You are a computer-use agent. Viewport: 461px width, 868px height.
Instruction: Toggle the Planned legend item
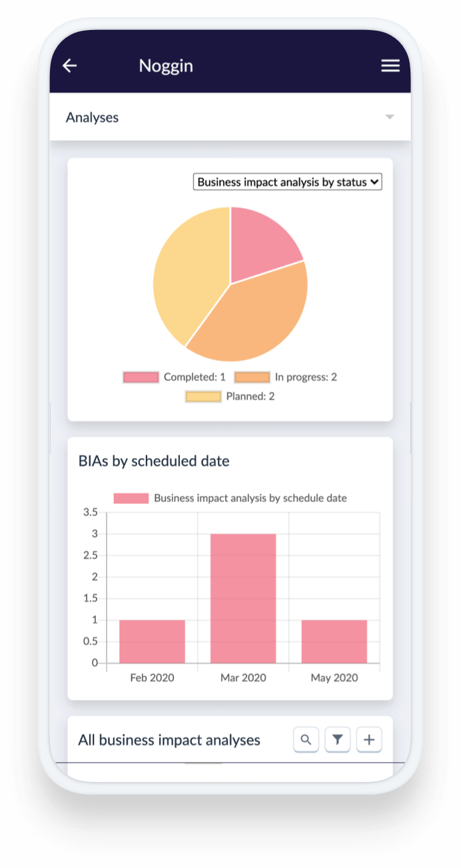click(x=230, y=397)
